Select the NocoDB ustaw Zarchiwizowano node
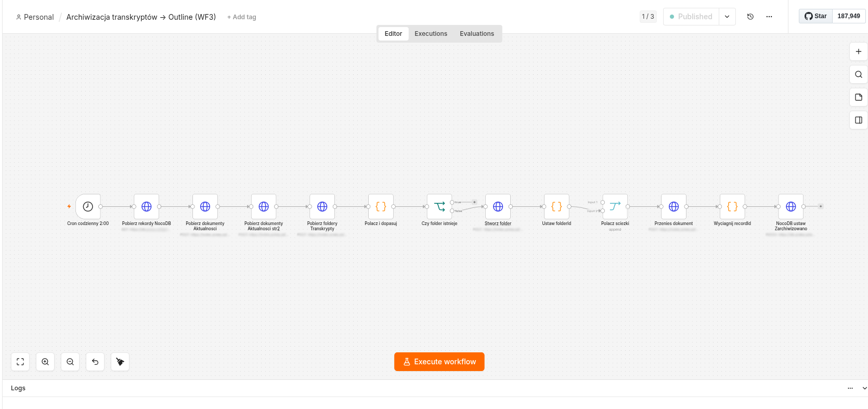 [791, 206]
